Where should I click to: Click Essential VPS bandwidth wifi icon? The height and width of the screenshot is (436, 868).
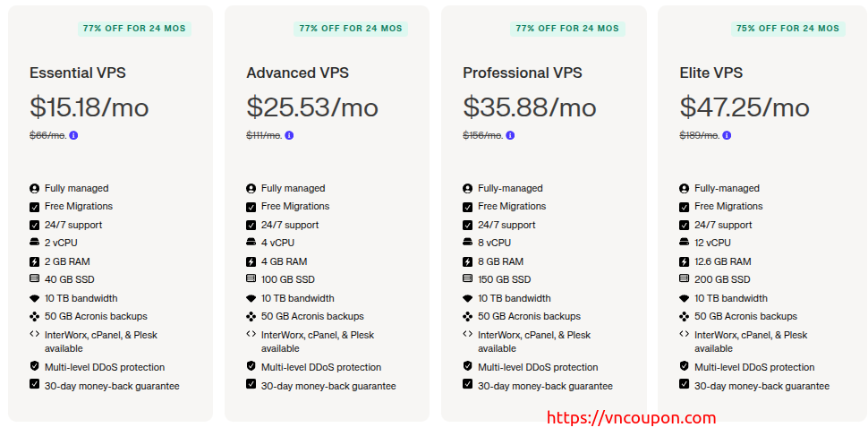pos(35,298)
